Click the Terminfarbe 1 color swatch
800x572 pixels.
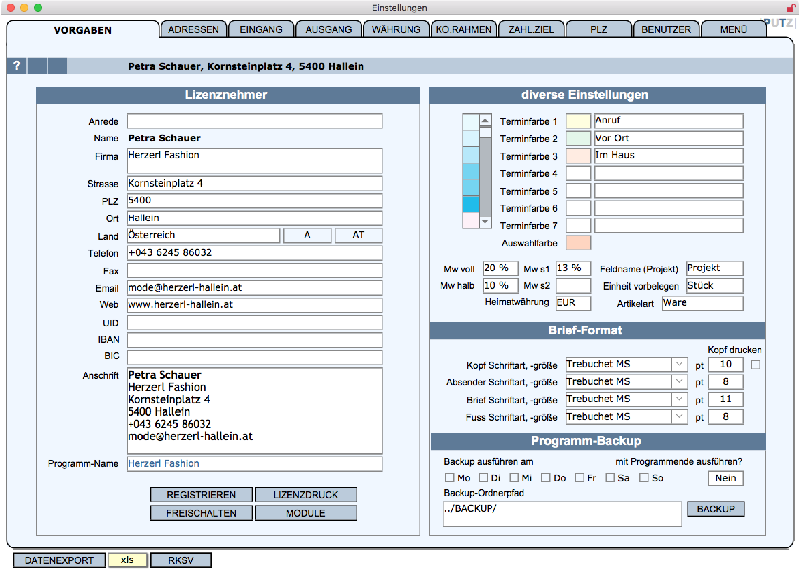579,121
